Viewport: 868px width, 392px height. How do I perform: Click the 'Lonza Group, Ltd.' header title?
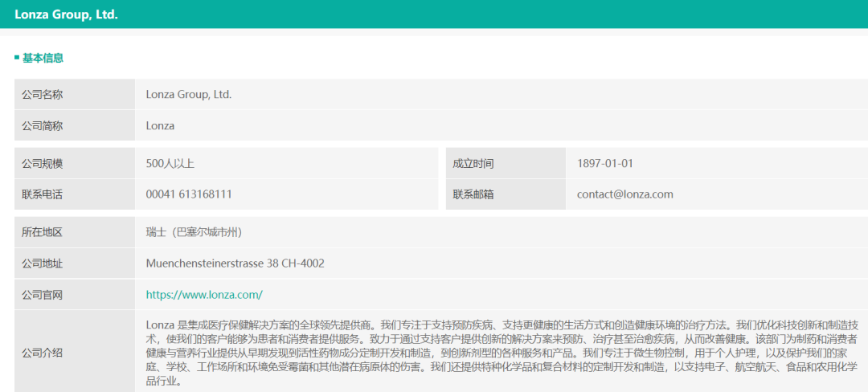67,15
